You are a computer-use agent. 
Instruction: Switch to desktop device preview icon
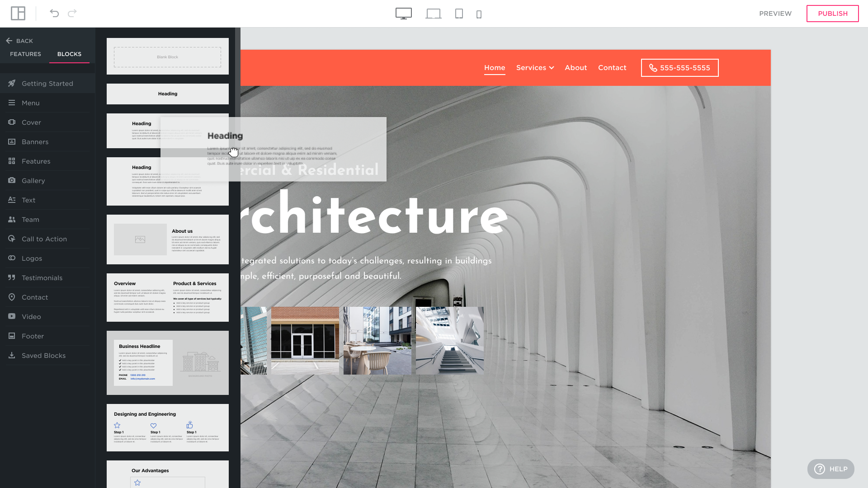coord(403,14)
